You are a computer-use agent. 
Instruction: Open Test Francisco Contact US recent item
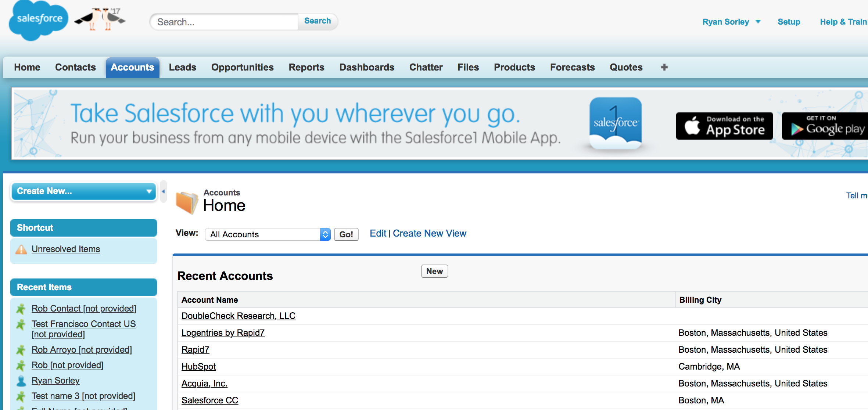coord(84,329)
